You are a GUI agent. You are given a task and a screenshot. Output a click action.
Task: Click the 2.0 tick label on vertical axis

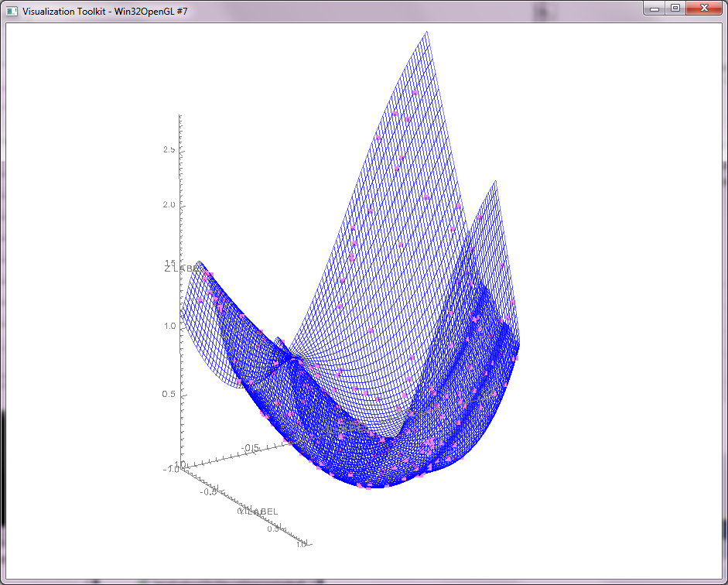(169, 205)
